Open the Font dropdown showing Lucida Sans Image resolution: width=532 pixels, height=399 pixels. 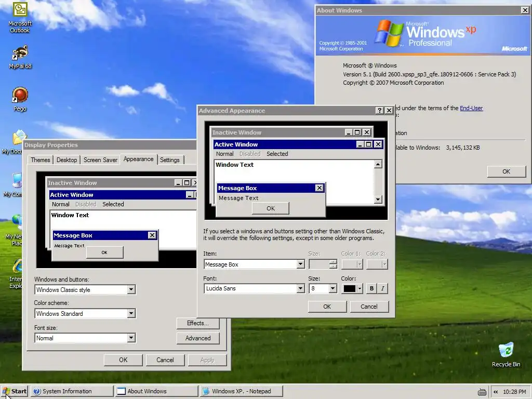301,288
